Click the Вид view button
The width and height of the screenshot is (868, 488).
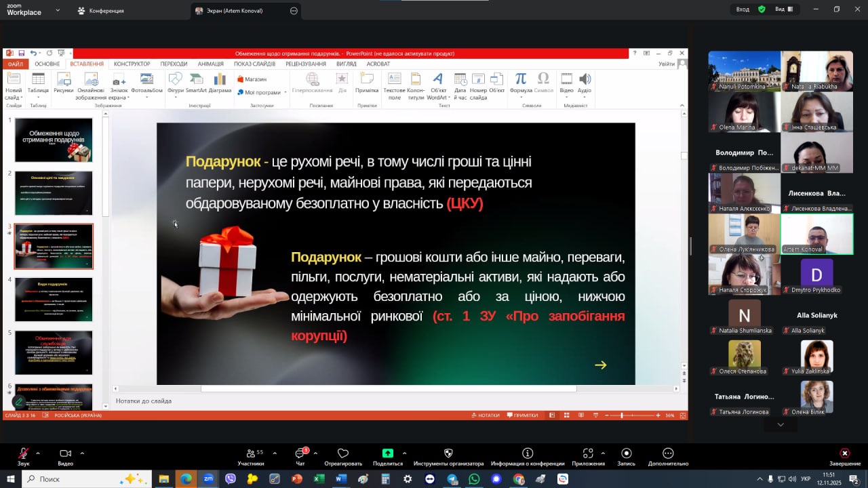(x=783, y=9)
